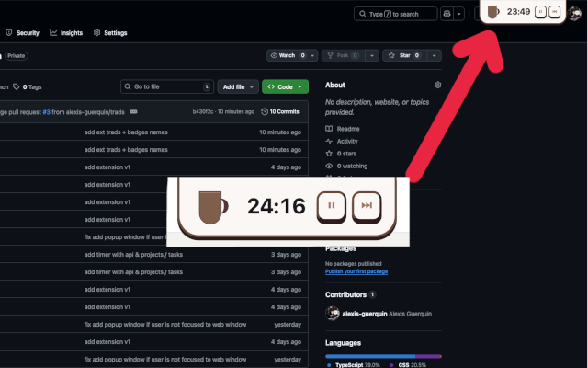Open the Add file dropdown
This screenshot has width=588, height=368.
point(238,86)
